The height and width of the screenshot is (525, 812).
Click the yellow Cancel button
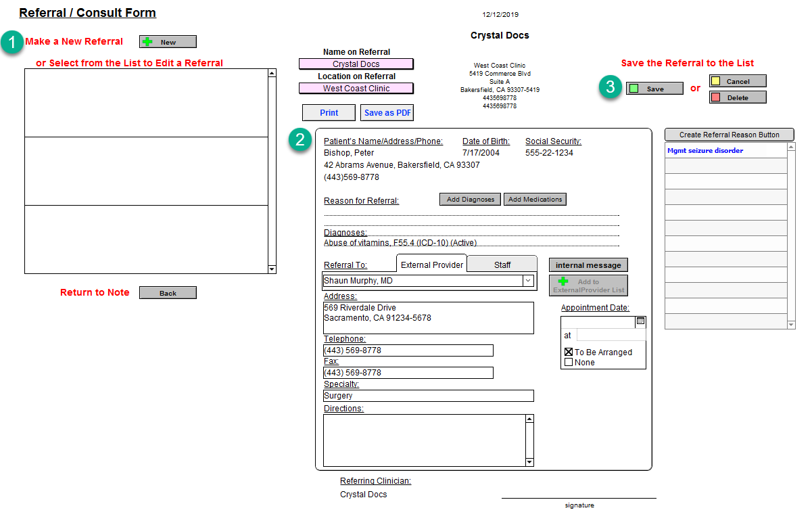737,81
